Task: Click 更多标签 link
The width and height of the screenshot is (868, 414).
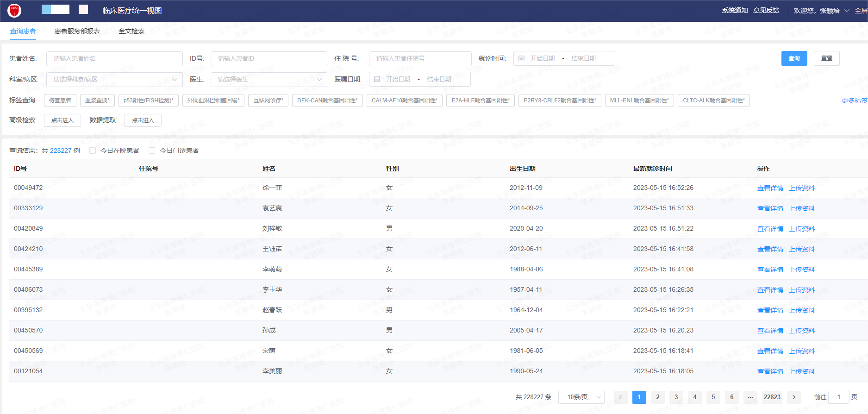Action: click(x=855, y=100)
